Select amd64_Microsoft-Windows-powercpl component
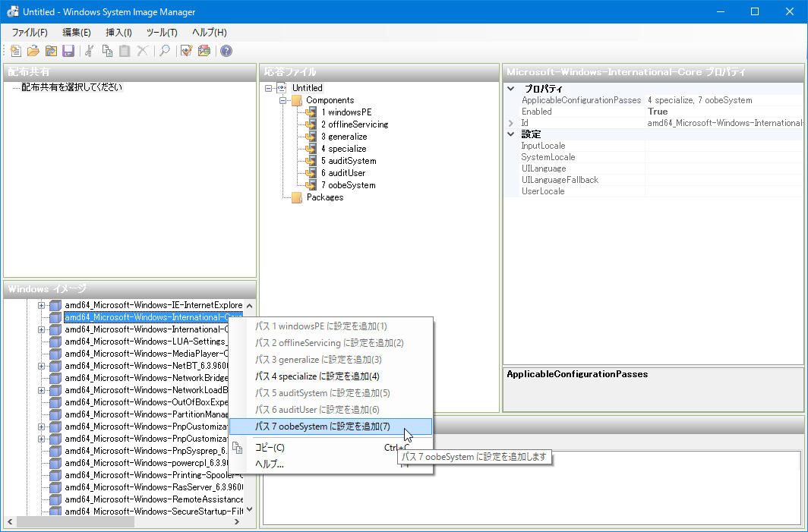This screenshot has height=532, width=808. coord(147,463)
